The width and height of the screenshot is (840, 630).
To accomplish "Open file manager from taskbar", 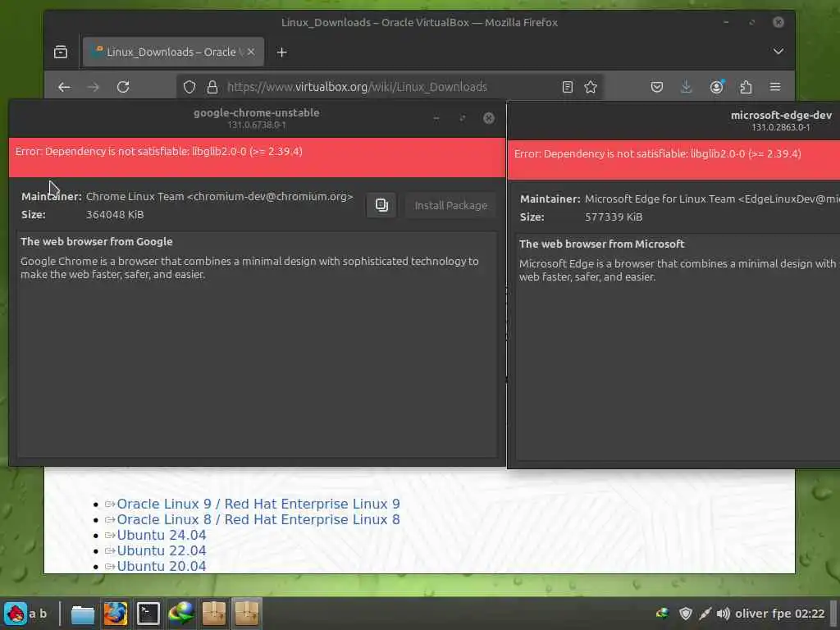I will tap(83, 614).
